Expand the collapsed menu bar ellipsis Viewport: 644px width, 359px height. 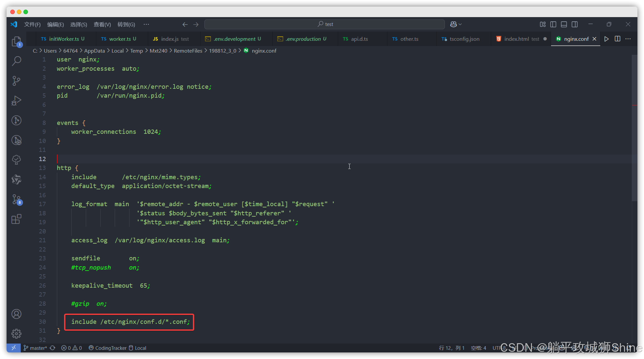(146, 24)
